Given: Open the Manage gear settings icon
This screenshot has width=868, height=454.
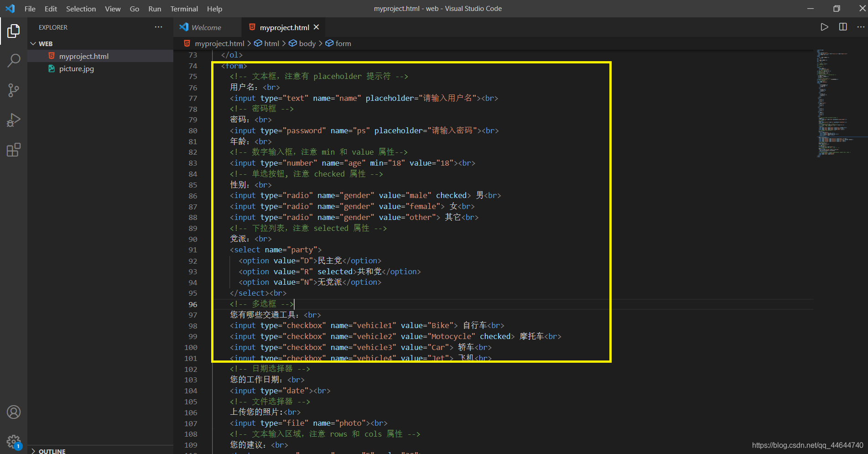Looking at the screenshot, I should [x=14, y=442].
